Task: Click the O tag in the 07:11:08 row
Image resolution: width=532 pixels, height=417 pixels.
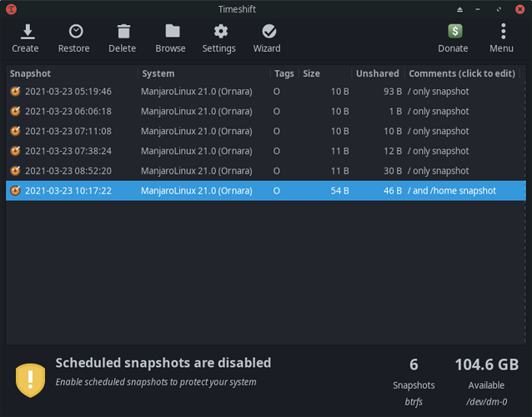Action: 277,131
